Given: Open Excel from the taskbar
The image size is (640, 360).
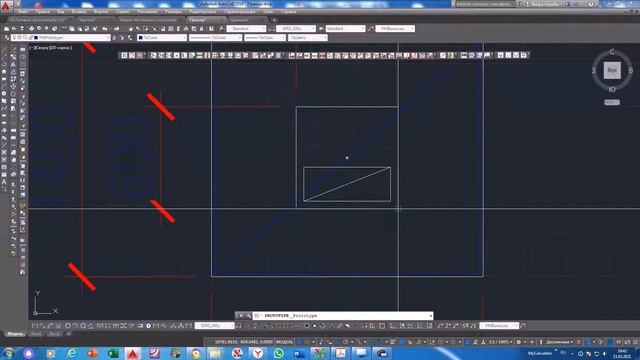Looking at the screenshot, I should point(113,353).
